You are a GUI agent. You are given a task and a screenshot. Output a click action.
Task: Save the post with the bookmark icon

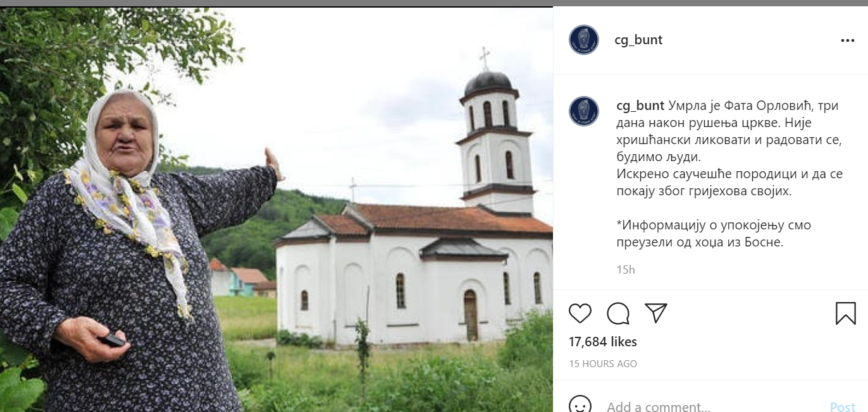[x=845, y=313]
